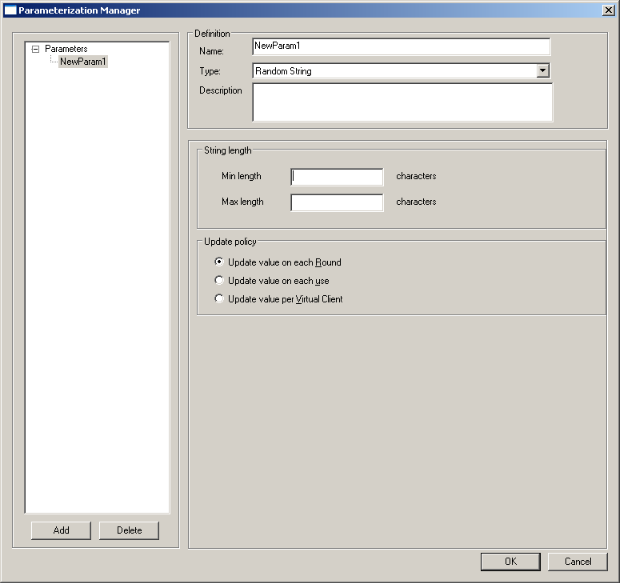Click the Description text area

click(x=403, y=102)
